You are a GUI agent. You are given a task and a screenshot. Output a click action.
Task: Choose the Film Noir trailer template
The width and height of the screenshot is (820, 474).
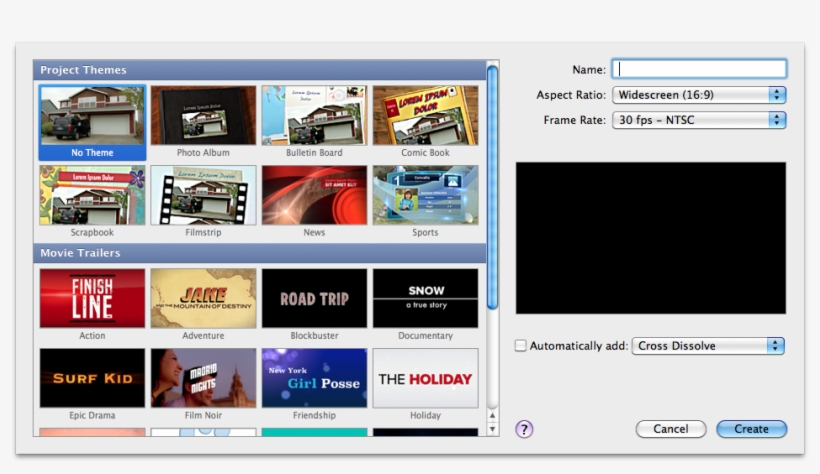(x=203, y=378)
